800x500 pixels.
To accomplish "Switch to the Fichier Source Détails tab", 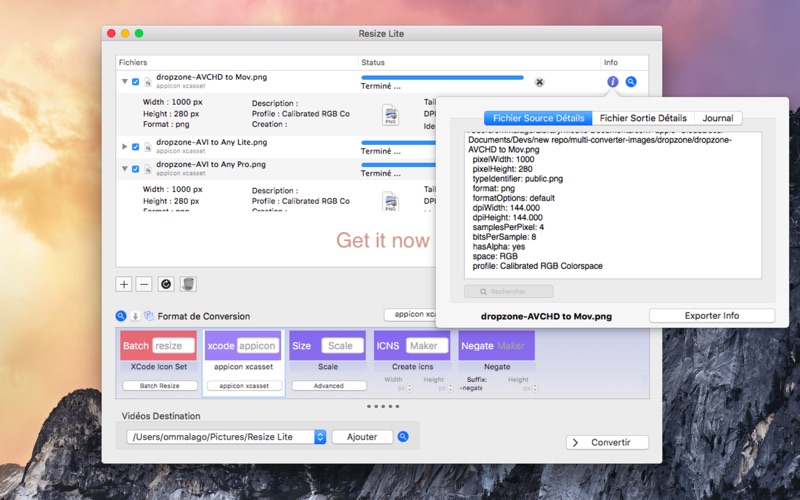I will coord(538,118).
